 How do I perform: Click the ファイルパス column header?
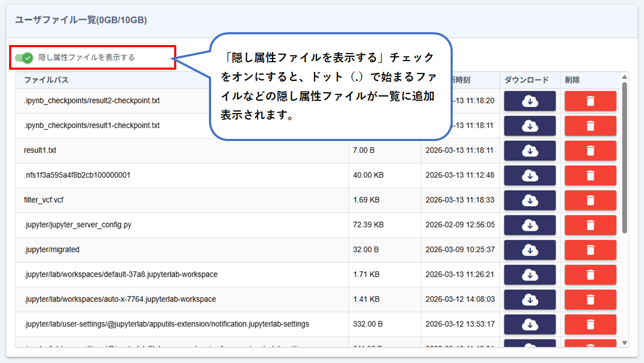pos(46,80)
